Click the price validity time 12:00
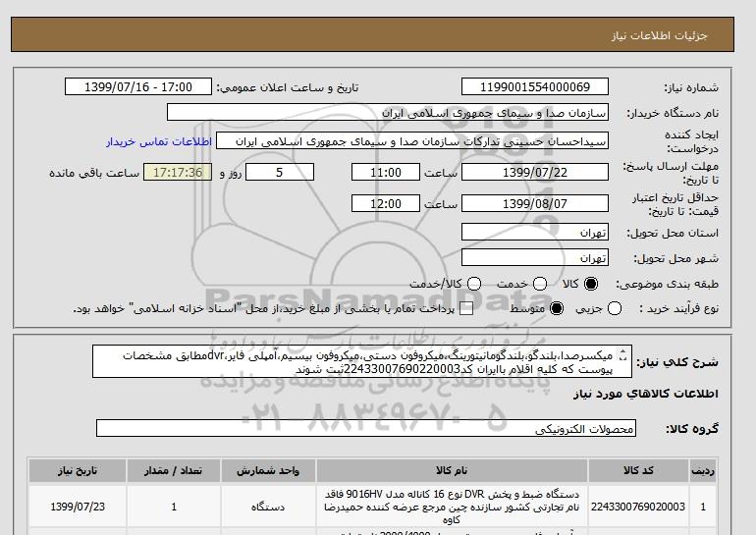This screenshot has width=756, height=535. [x=386, y=203]
